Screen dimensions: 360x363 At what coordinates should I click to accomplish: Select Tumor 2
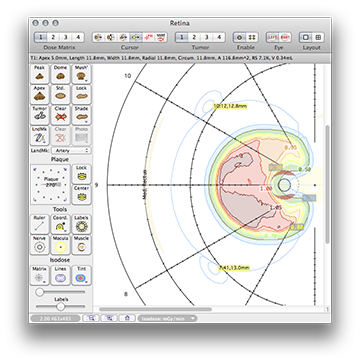(x=194, y=37)
